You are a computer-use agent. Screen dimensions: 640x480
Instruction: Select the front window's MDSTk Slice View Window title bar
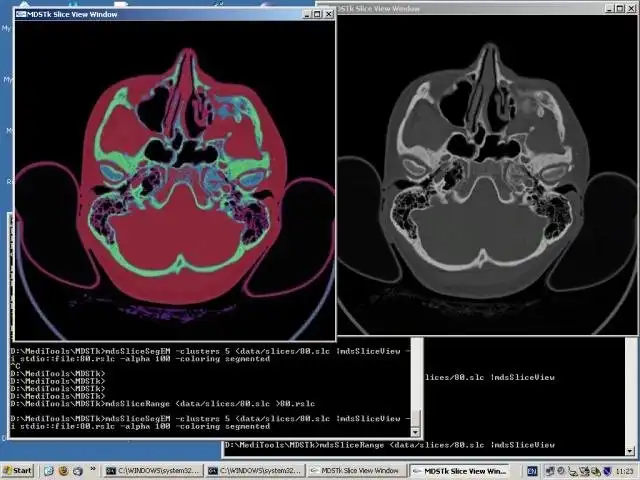click(175, 14)
